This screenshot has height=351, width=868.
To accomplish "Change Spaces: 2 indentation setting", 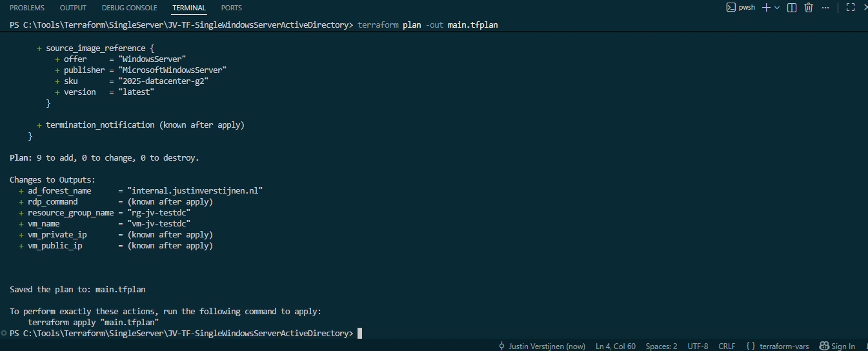I will (661, 346).
